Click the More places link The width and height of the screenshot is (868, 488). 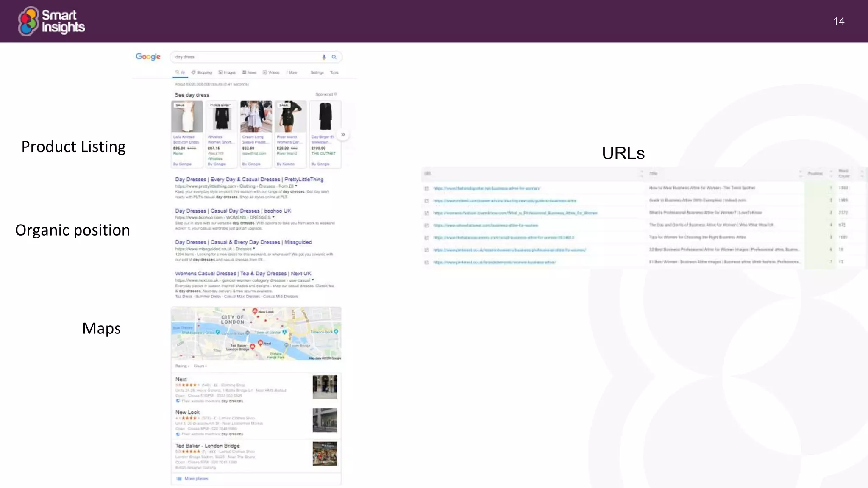click(196, 479)
